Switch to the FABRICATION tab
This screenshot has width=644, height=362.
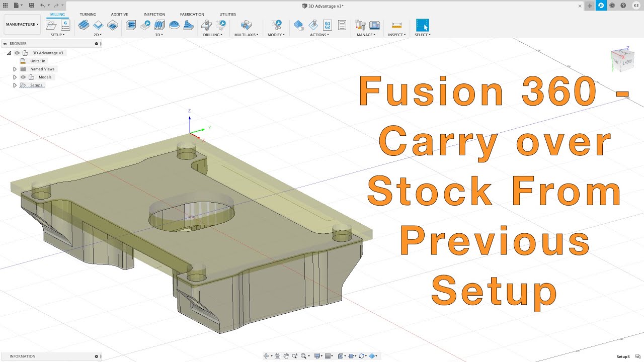[192, 15]
